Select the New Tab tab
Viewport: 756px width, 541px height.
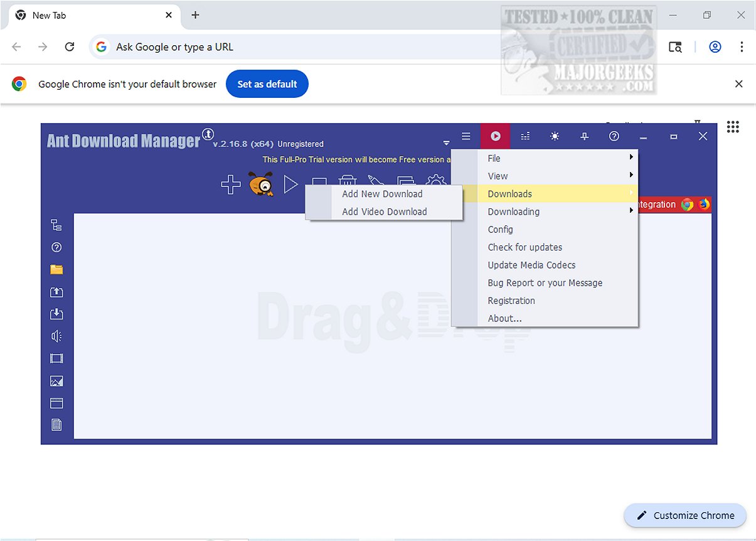coord(93,15)
